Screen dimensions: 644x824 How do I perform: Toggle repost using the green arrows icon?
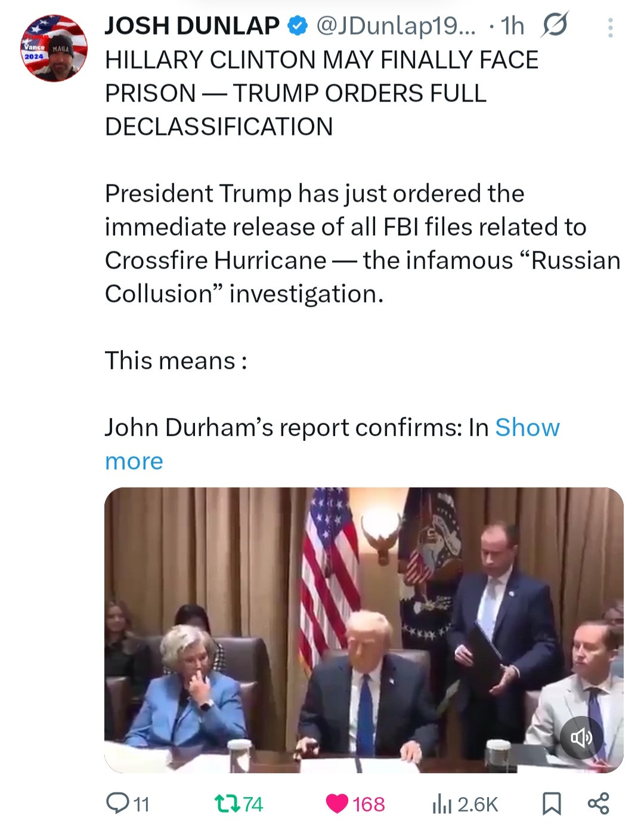[227, 803]
